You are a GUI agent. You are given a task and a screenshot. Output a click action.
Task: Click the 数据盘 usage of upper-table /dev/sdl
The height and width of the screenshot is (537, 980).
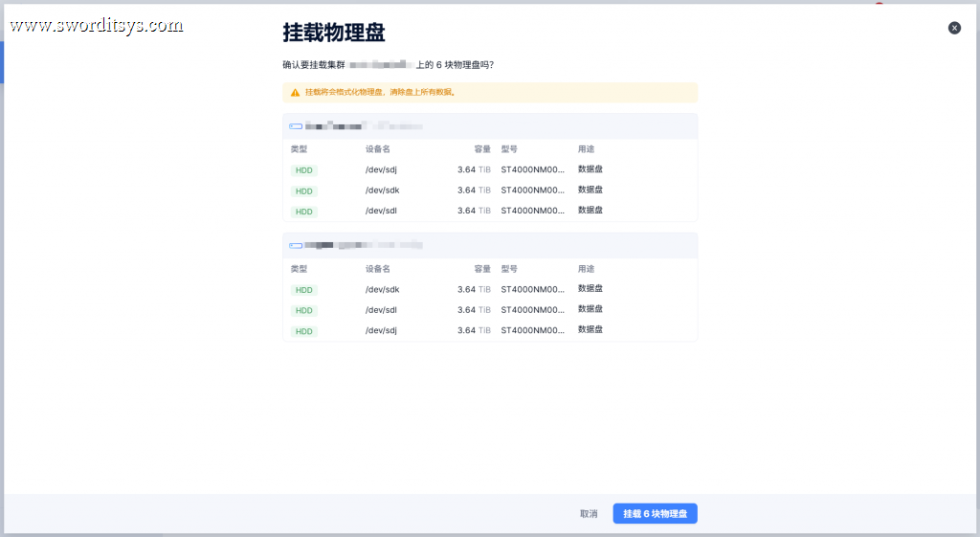pos(590,210)
